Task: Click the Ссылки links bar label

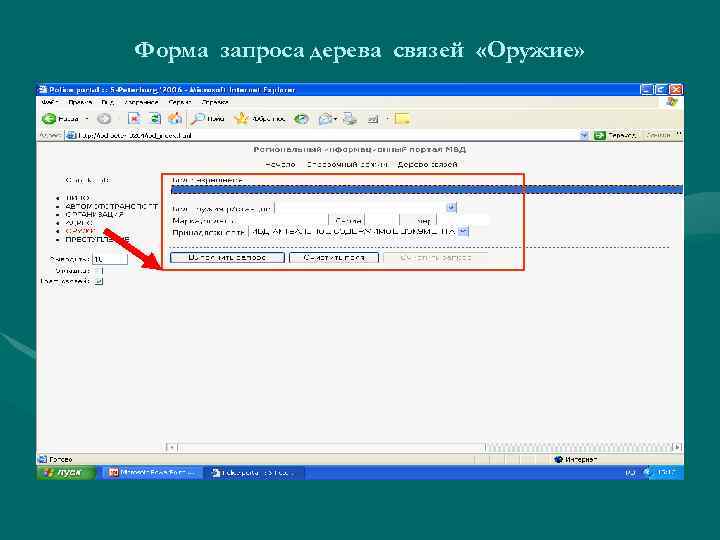Action: pyautogui.click(x=658, y=135)
